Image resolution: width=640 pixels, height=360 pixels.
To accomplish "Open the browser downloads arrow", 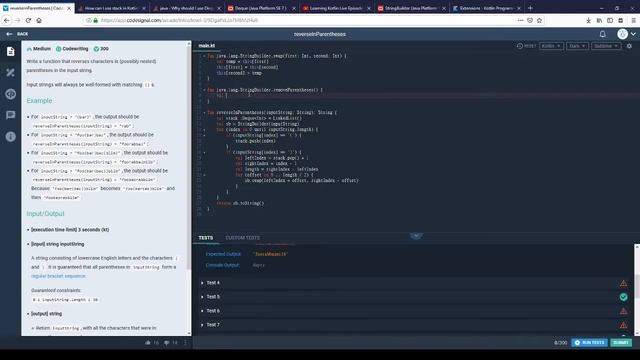I will point(589,20).
